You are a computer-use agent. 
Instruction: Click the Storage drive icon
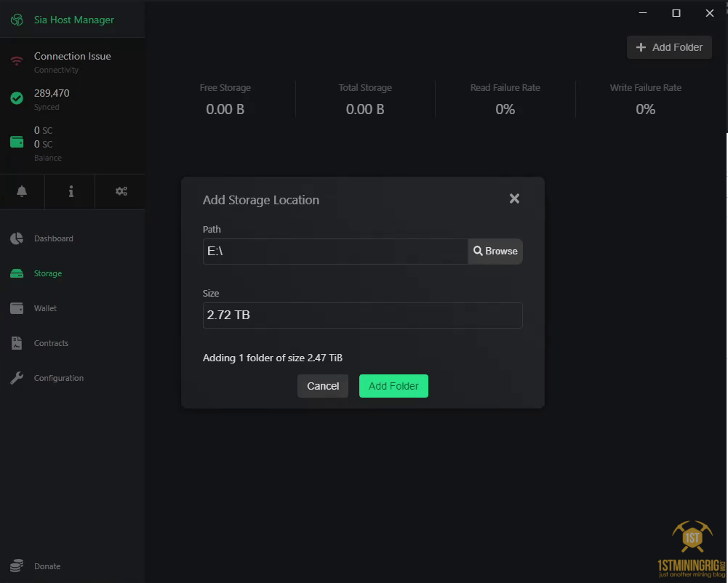point(17,273)
